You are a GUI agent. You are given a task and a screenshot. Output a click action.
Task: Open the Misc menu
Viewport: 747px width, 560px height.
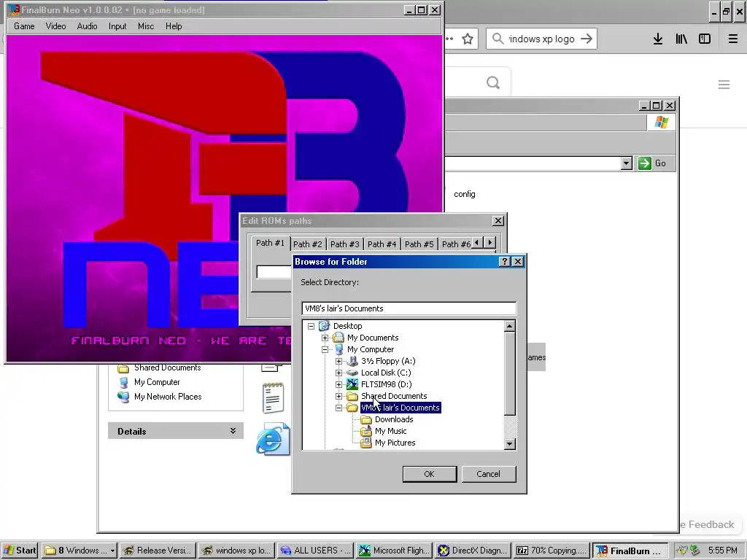point(146,26)
